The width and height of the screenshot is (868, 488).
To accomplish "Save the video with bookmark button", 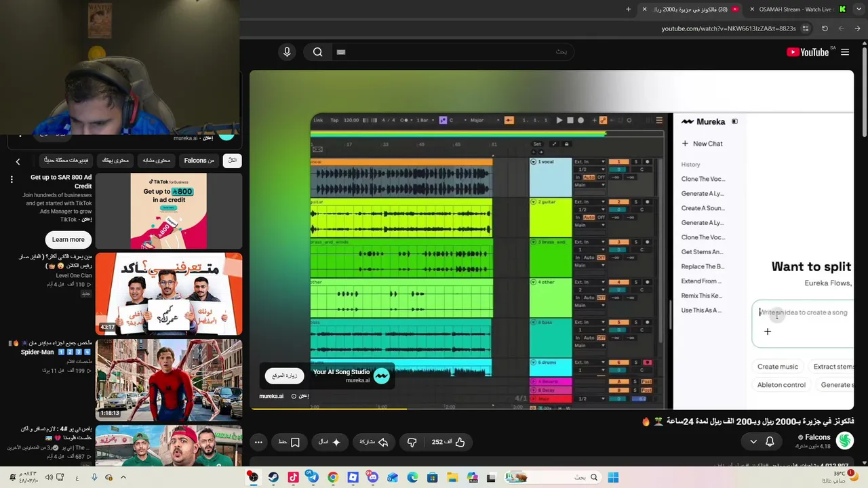I will tap(290, 442).
